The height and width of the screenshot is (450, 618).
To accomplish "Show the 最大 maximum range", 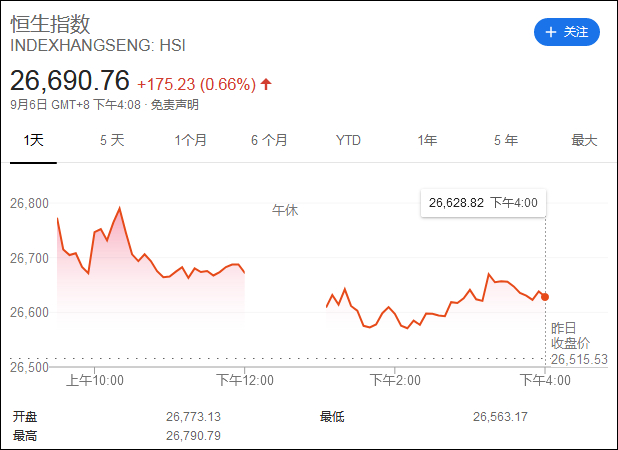I will click(x=584, y=141).
